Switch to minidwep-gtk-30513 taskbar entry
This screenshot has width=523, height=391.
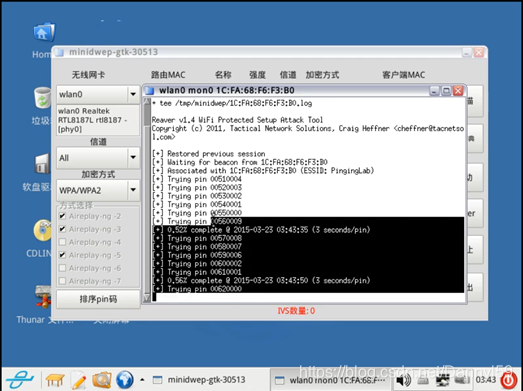tap(199, 380)
